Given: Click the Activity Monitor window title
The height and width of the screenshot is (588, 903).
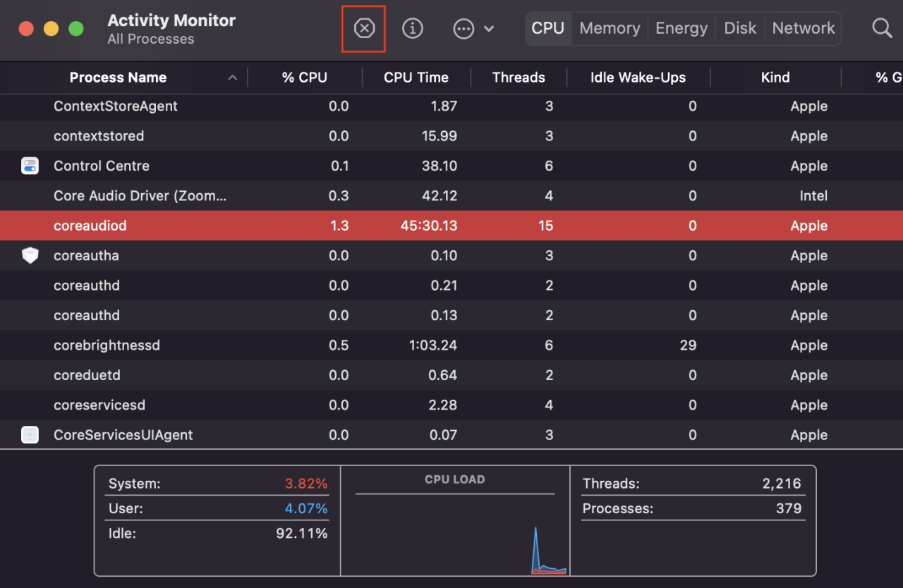Looking at the screenshot, I should point(171,20).
